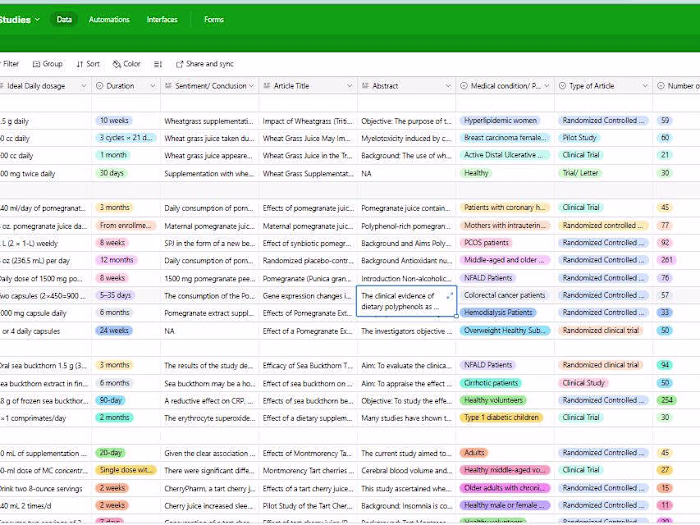Click the '20-day' duration tag
Image resolution: width=700 pixels, height=525 pixels.
coord(110,453)
